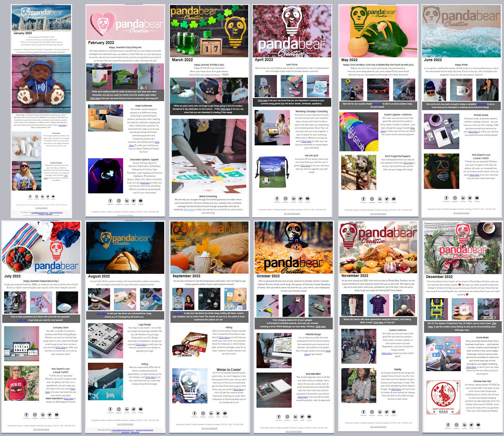Click the Twitter icon in May 2022 newsletter

click(387, 199)
